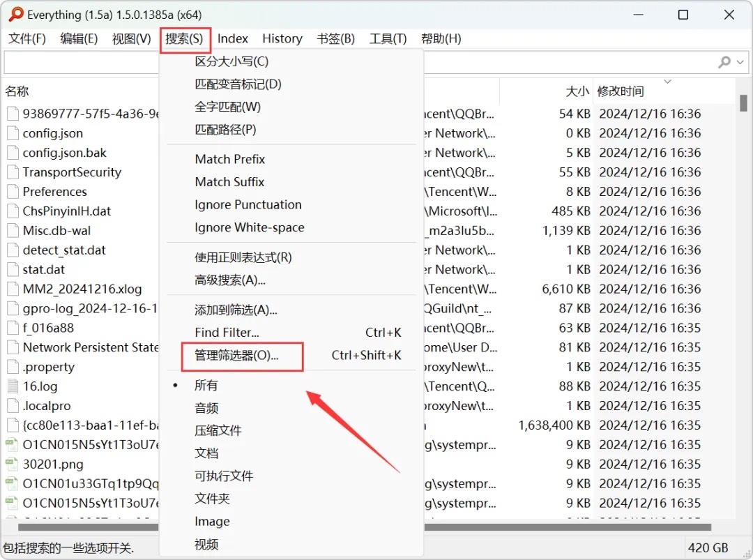Open the 文件(F) menu
The image size is (753, 560).
click(x=27, y=38)
